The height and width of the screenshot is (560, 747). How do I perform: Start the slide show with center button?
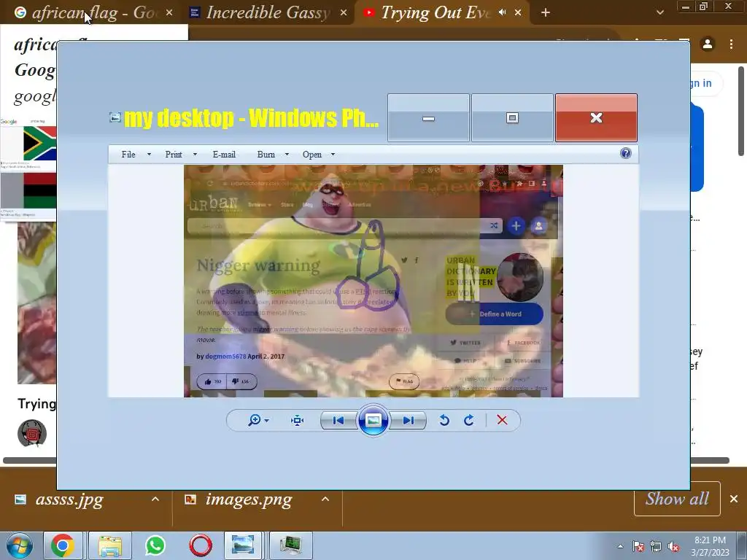pyautogui.click(x=373, y=420)
